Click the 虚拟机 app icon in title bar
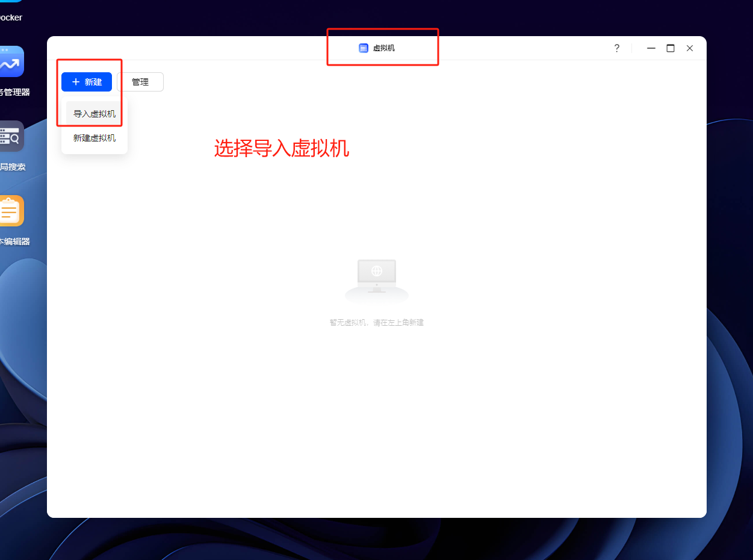This screenshot has width=753, height=560. (364, 48)
